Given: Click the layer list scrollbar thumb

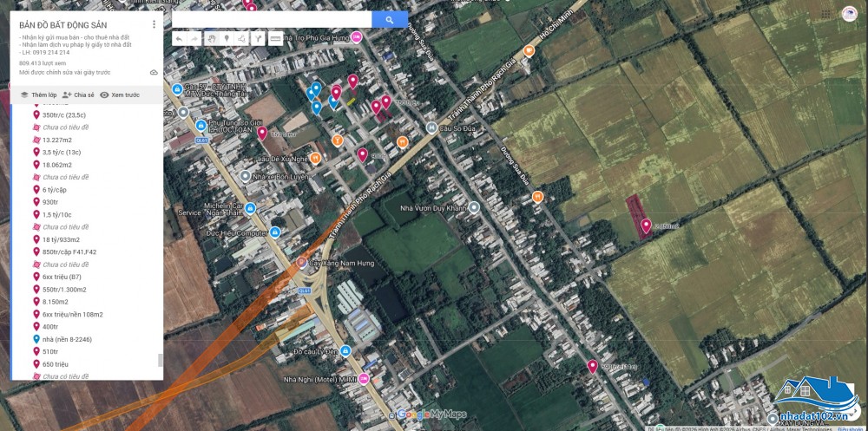Looking at the screenshot, I should pos(159,361).
